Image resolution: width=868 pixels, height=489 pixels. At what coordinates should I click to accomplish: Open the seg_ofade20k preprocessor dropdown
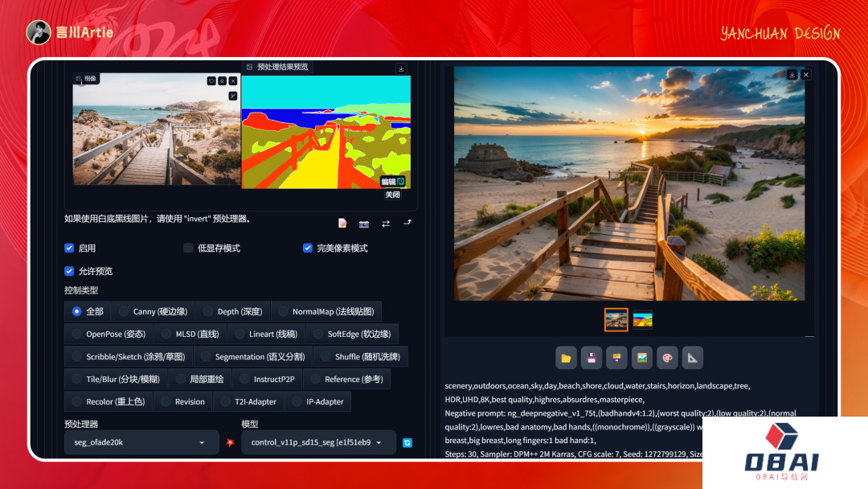pyautogui.click(x=141, y=442)
